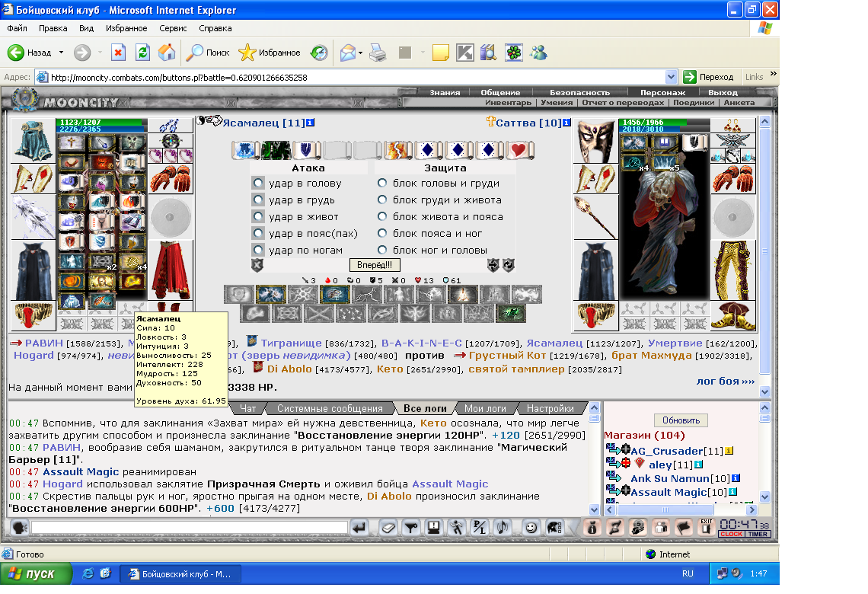Click the Обновить button
Viewport: 868px width, 594px height.
click(x=681, y=420)
